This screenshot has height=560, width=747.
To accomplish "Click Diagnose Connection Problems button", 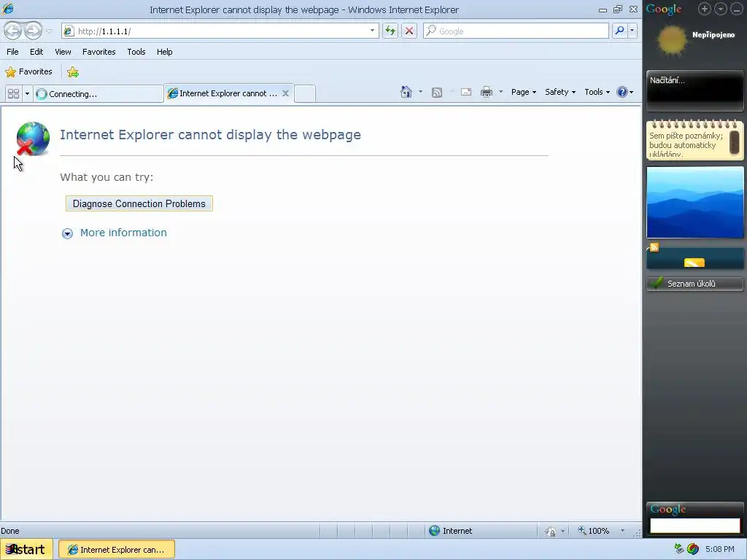I will coord(139,204).
